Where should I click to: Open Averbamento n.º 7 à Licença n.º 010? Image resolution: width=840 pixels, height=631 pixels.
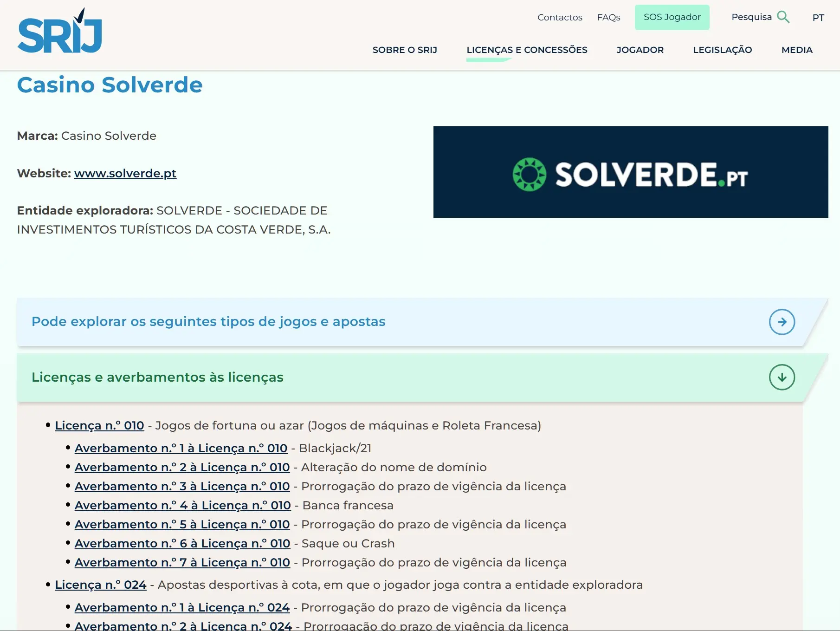[182, 562]
